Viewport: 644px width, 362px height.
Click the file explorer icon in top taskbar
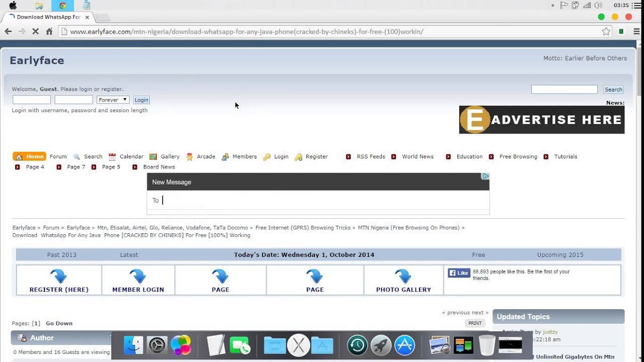(39, 6)
